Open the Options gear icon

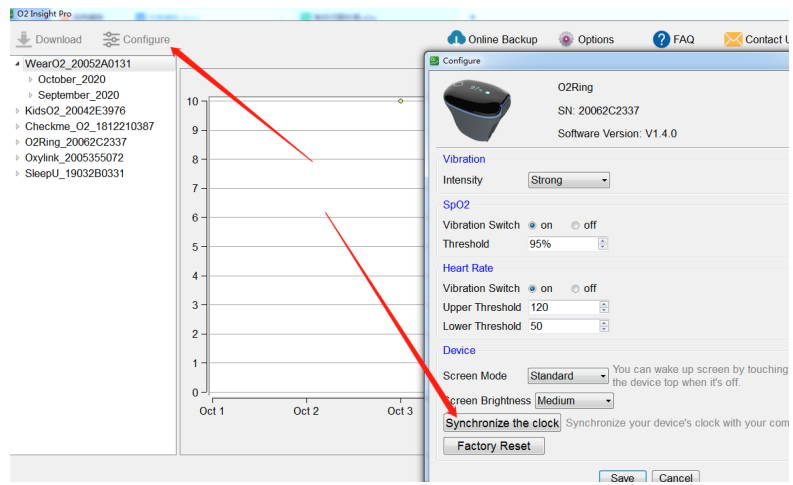566,39
